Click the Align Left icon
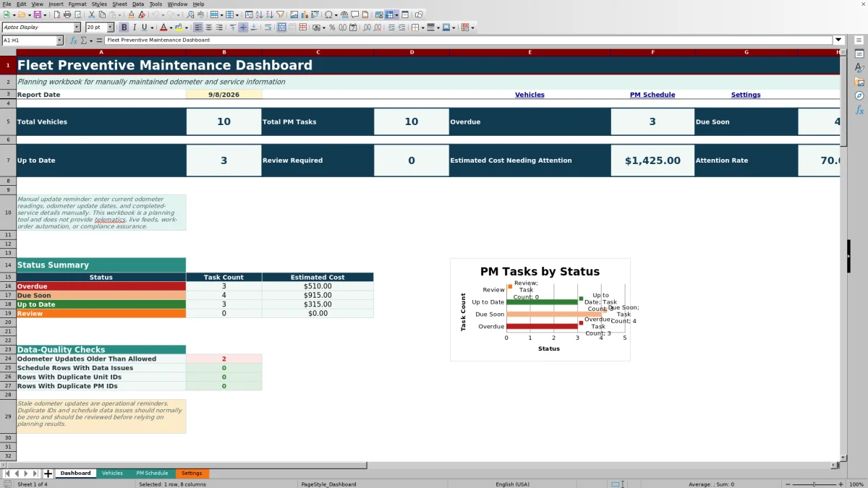868x488 pixels. pyautogui.click(x=197, y=27)
